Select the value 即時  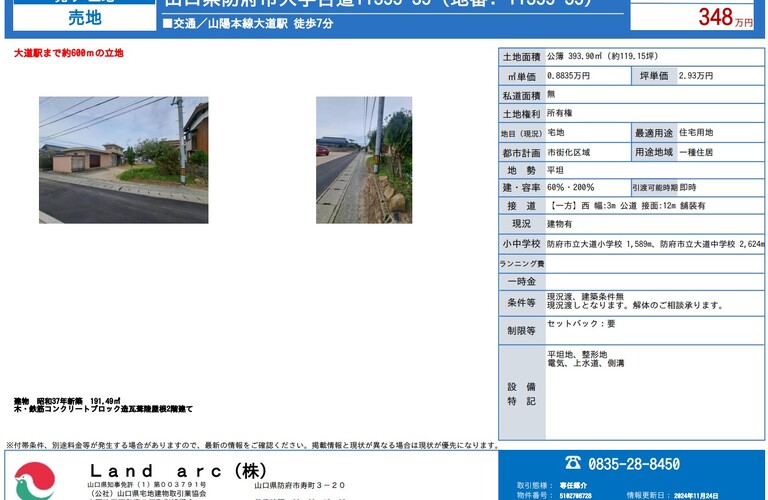(688, 188)
